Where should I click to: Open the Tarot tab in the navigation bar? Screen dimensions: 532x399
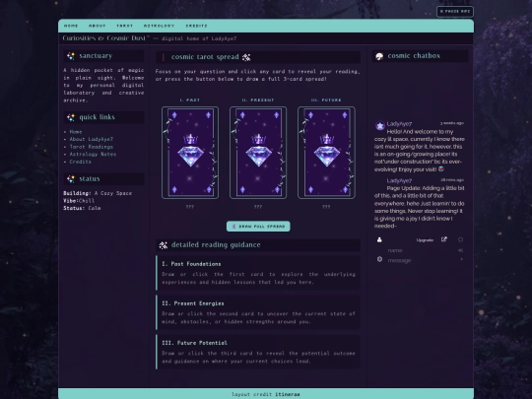(x=124, y=26)
